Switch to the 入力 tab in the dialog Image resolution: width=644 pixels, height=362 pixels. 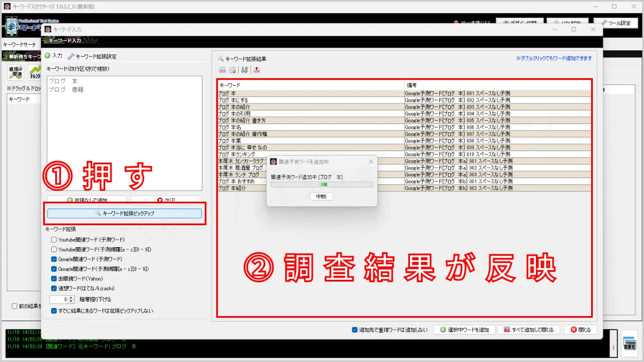(x=56, y=56)
